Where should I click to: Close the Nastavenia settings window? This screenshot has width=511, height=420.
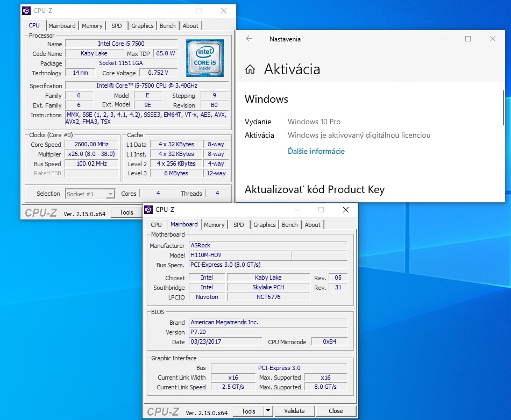(493, 39)
